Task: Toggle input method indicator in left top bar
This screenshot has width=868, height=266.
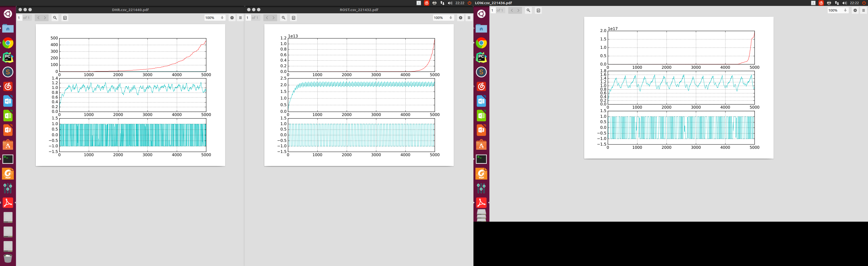Action: tap(418, 3)
